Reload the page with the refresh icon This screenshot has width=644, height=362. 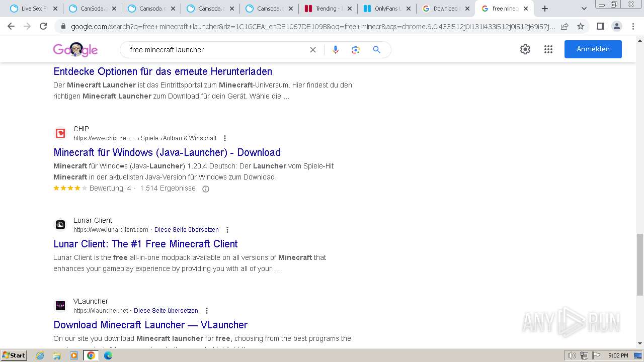43,26
